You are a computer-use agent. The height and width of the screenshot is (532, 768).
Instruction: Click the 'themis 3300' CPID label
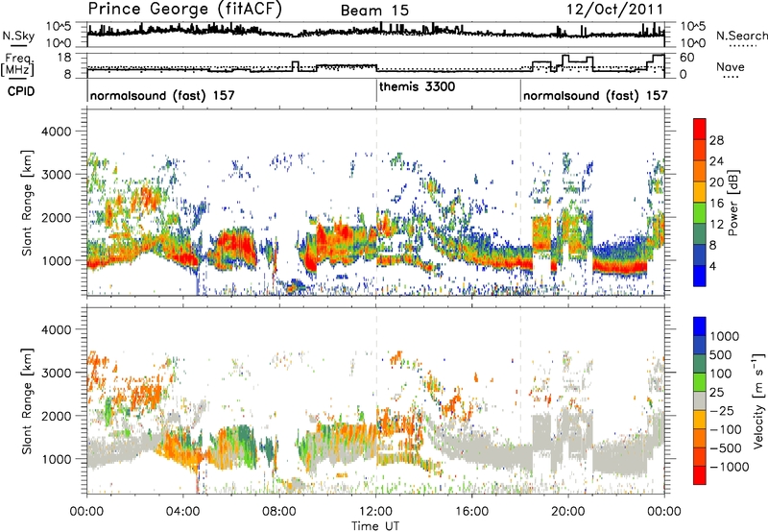point(418,86)
